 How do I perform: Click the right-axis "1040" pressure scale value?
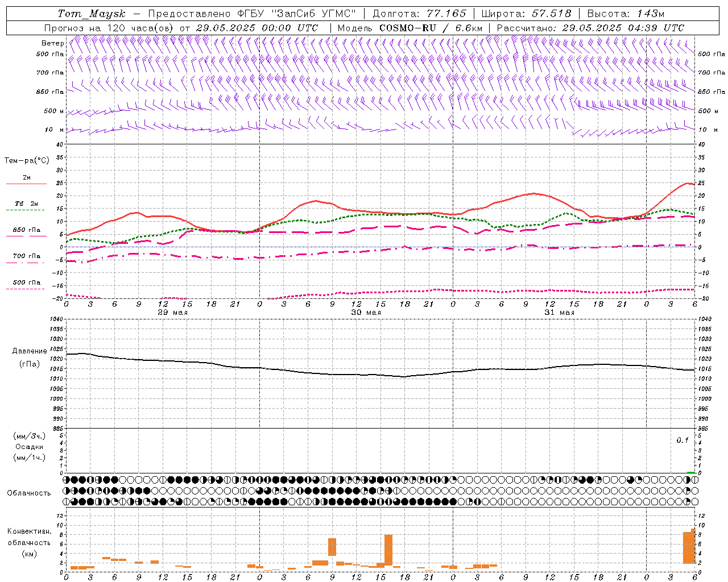pyautogui.click(x=704, y=319)
